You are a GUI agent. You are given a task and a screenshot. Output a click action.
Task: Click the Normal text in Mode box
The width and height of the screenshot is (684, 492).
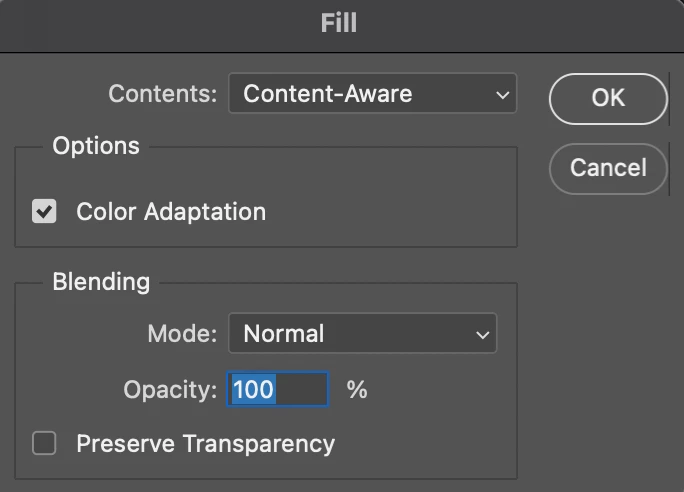(284, 334)
